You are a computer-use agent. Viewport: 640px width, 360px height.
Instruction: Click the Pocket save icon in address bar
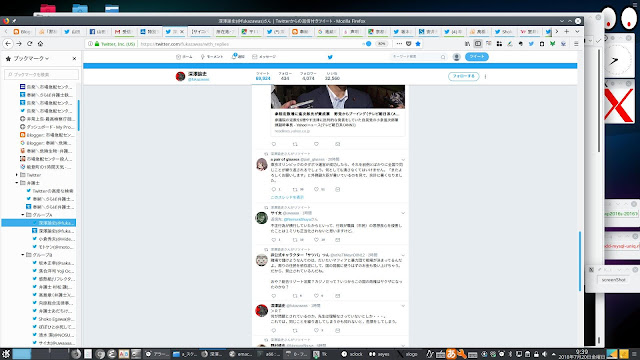[x=409, y=44]
